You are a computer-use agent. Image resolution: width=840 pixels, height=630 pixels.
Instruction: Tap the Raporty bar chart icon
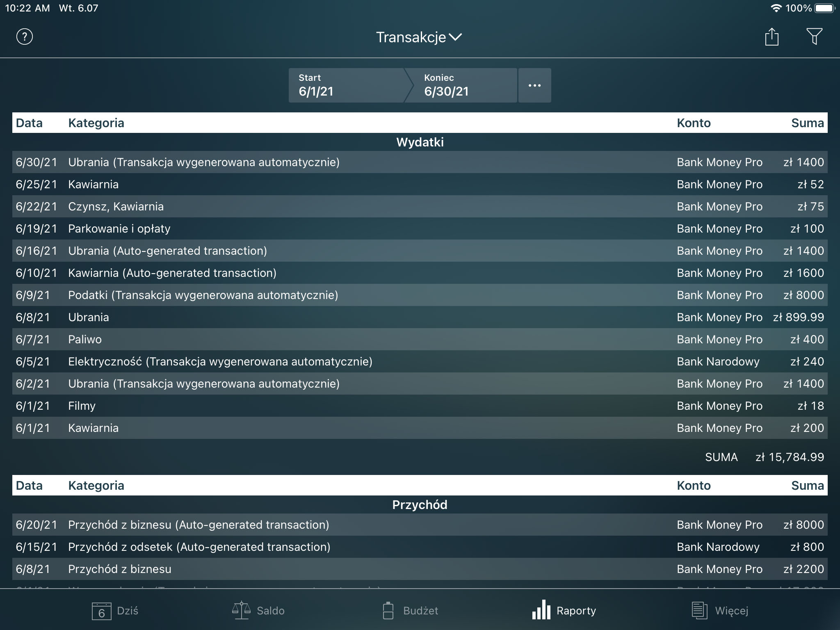pyautogui.click(x=541, y=610)
